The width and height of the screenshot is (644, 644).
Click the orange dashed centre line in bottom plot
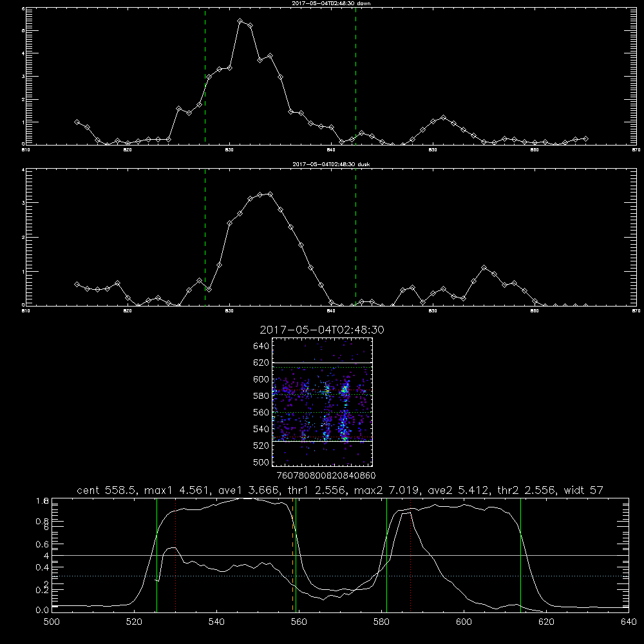pos(293,554)
